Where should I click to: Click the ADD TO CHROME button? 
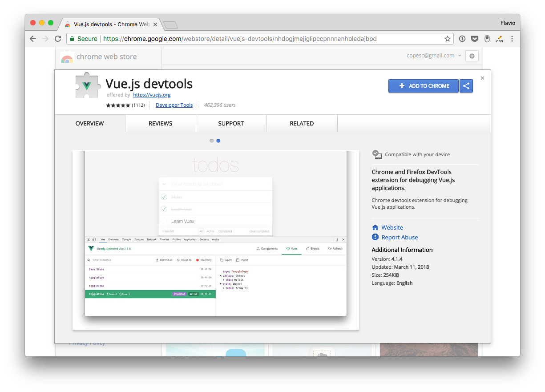pyautogui.click(x=423, y=86)
